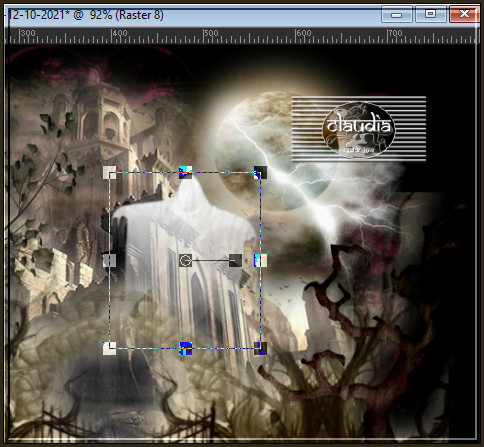This screenshot has width=484, height=447.
Task: Click the bottom-center selection edge handle
Action: 185,348
